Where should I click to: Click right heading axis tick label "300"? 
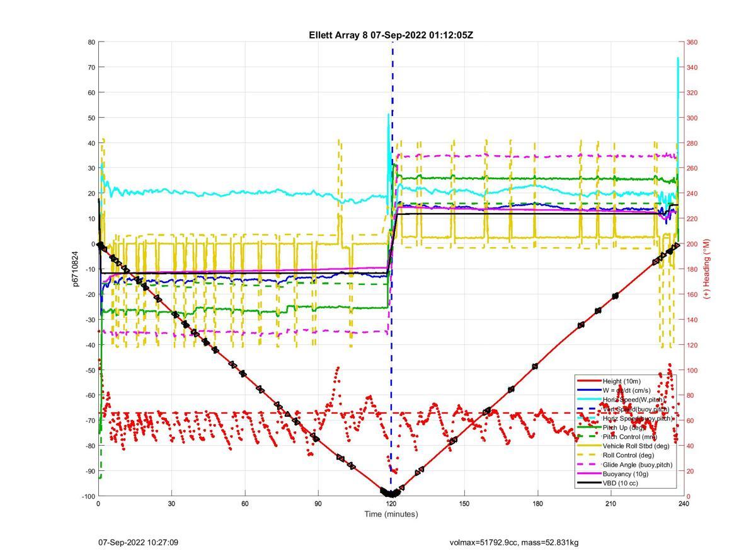(692, 118)
